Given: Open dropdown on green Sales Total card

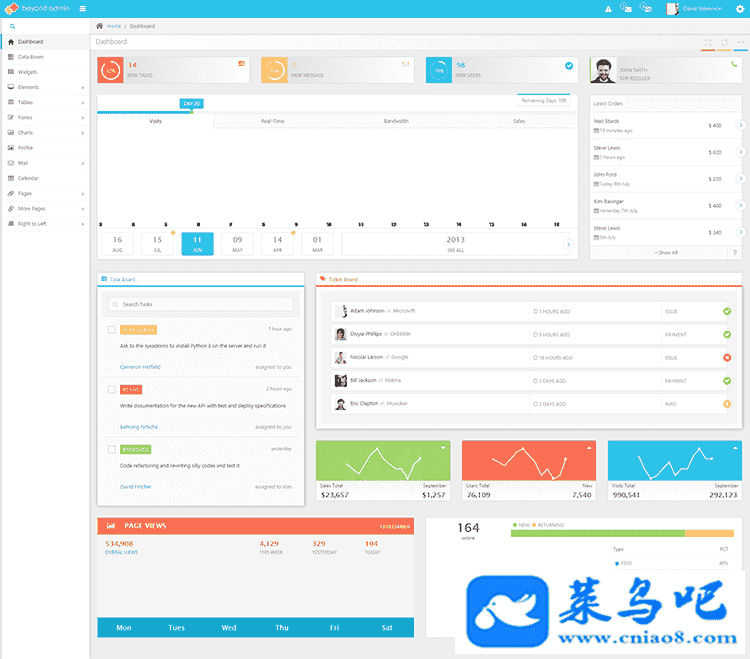Looking at the screenshot, I should point(443,448).
